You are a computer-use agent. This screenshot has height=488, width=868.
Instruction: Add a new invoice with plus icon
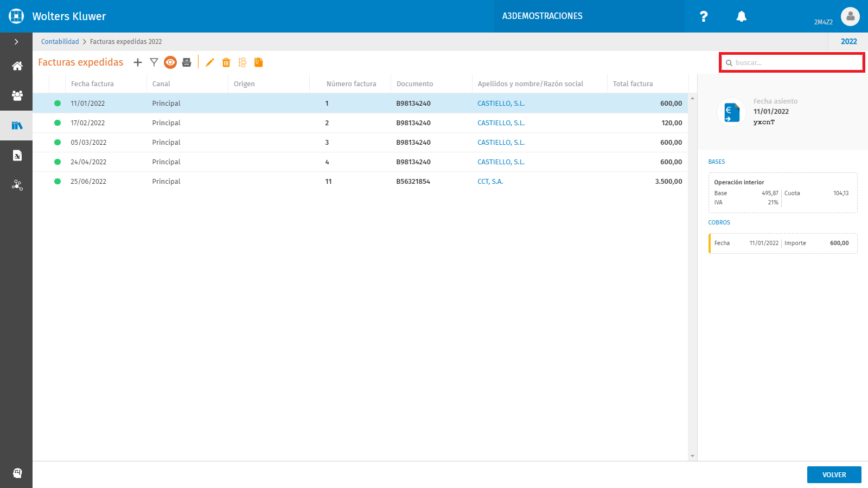[138, 62]
